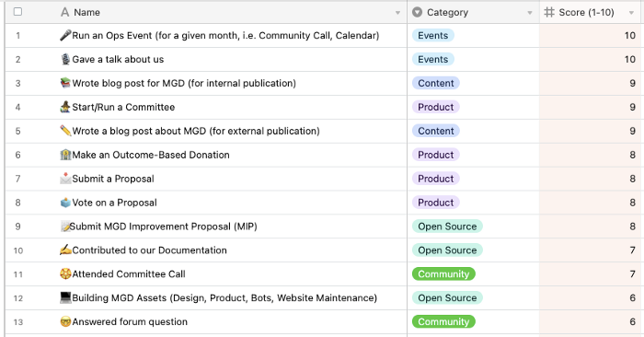This screenshot has height=337, width=644.
Task: Click the number hash icon beside Score
Action: pyautogui.click(x=549, y=12)
